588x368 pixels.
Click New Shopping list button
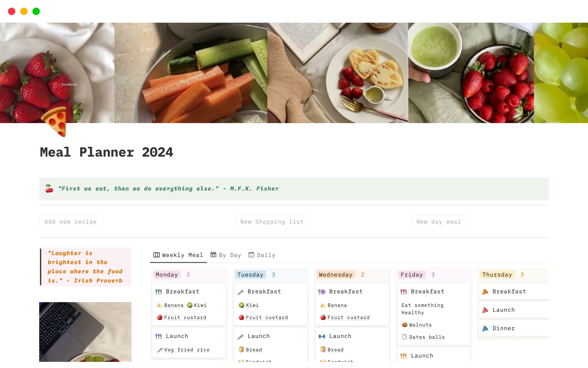tap(271, 221)
